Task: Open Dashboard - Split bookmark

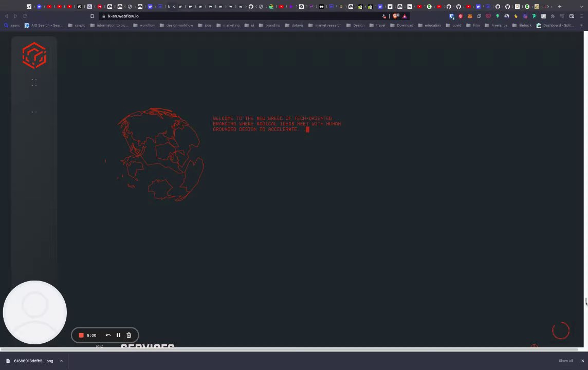Action: click(555, 26)
